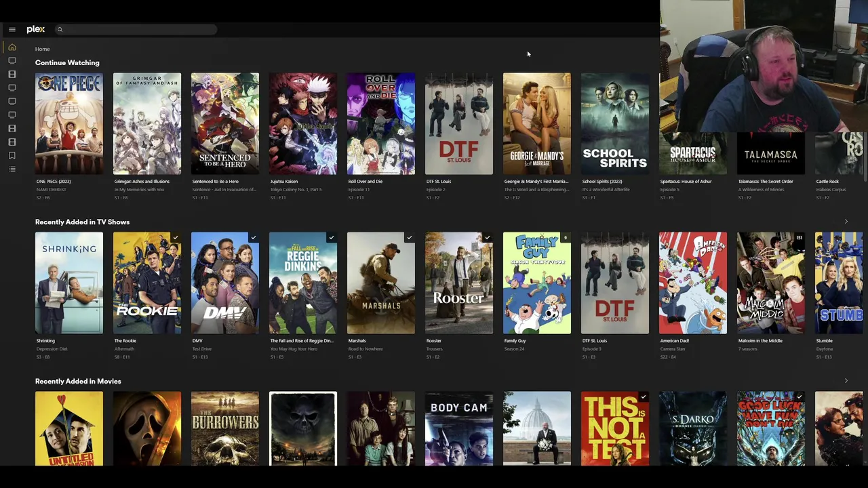The width and height of the screenshot is (868, 488).
Task: Open the DMV show poster
Action: point(225,283)
